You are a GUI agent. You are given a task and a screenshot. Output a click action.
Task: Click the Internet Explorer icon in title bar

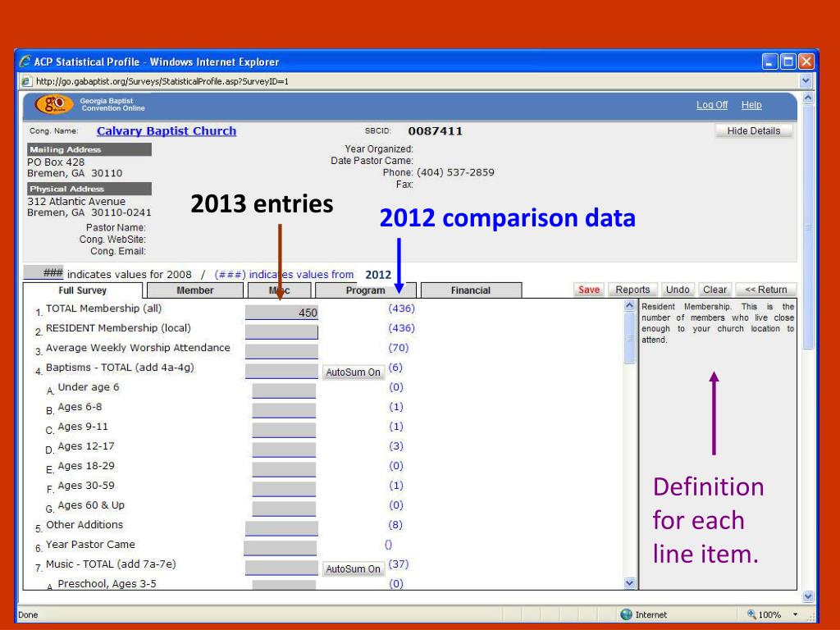point(25,61)
